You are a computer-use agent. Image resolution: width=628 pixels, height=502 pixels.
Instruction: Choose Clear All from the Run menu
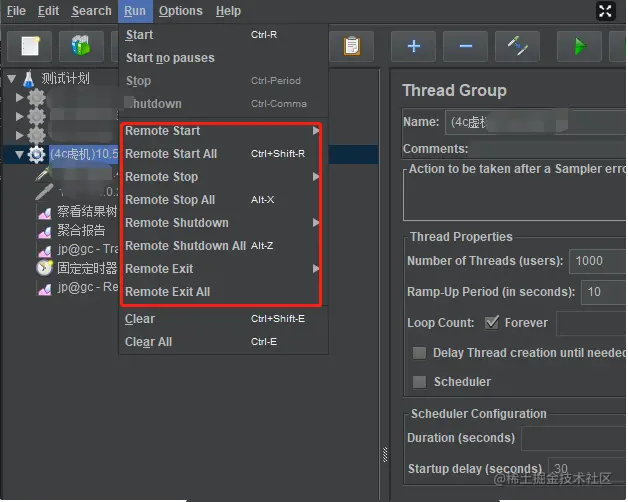pos(223,342)
